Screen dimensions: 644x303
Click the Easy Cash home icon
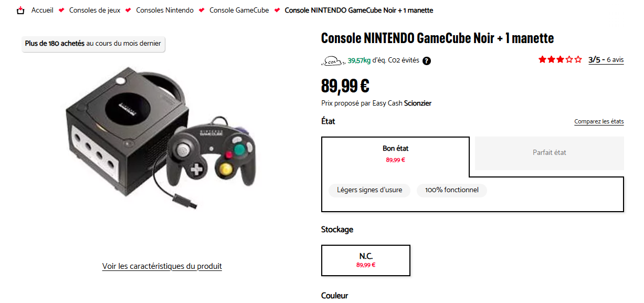tap(21, 11)
